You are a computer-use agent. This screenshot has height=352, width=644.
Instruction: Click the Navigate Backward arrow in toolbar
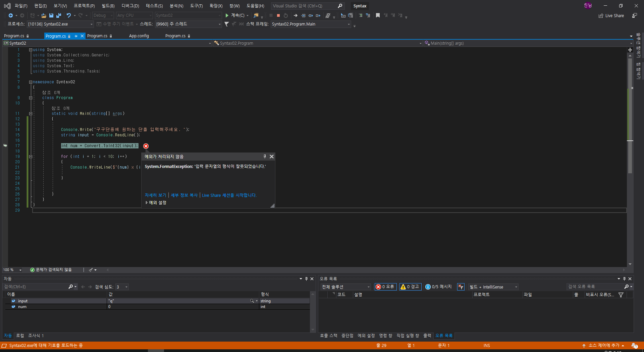[11, 15]
